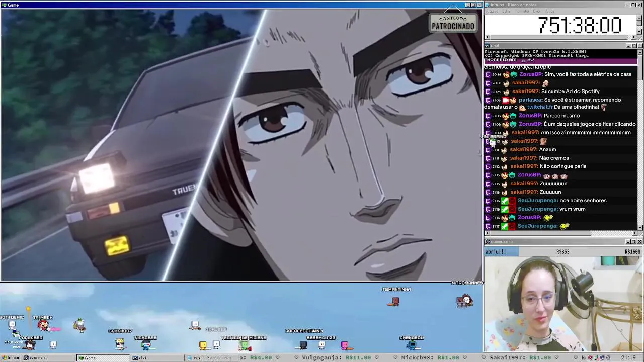Click green badge next to SeuJurupenga 'vrum vrum'
Viewport: 644px width, 362px height.
505,209
